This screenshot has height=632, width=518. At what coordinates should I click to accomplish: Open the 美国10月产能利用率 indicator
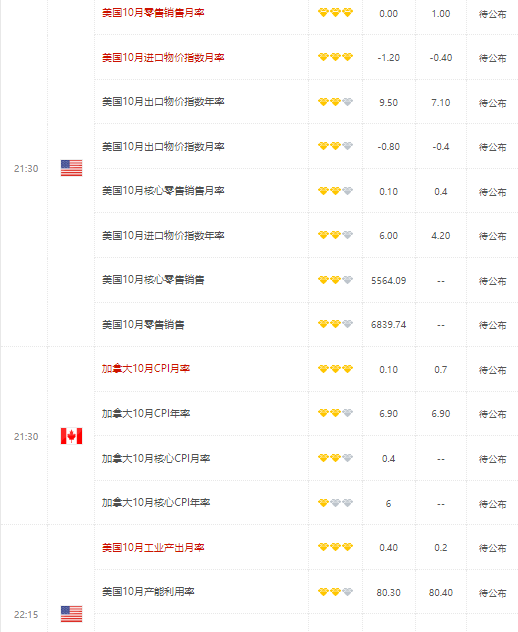tap(148, 592)
